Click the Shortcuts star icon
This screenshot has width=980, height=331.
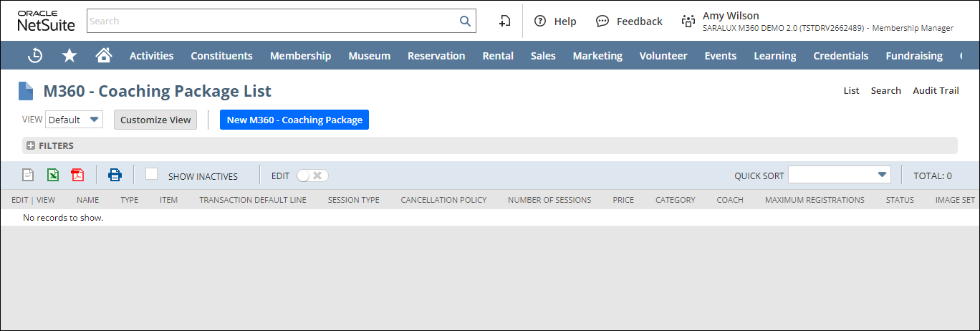tap(69, 56)
